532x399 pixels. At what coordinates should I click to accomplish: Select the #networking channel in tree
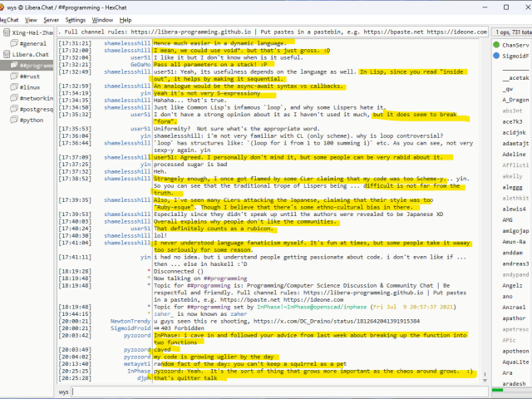36,98
